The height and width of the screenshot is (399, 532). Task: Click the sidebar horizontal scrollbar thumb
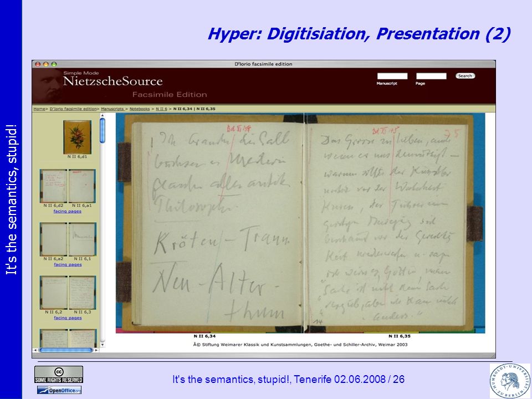[66, 350]
